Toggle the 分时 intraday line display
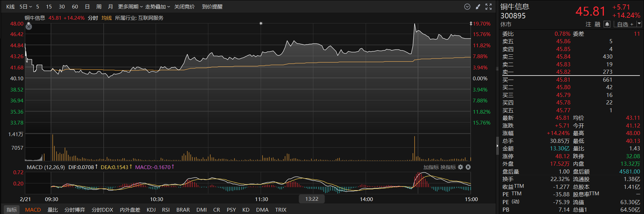Viewport: 644px width, 214px height. coord(93,18)
